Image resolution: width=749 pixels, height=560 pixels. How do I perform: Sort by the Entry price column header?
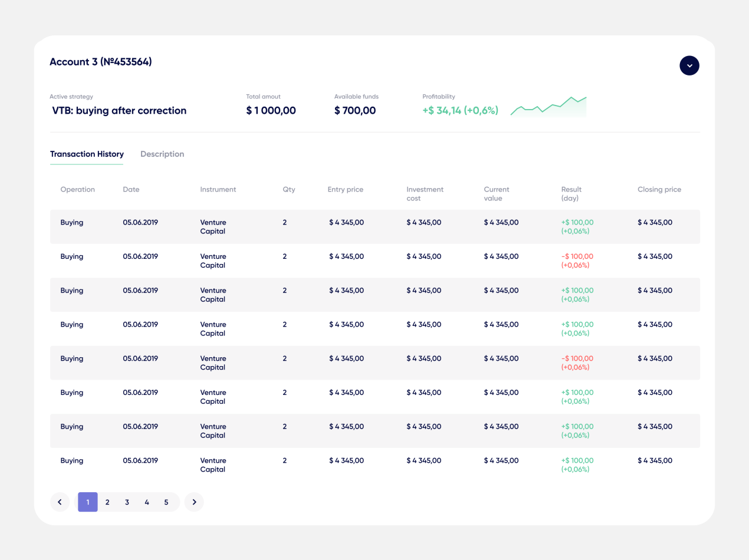(x=346, y=190)
